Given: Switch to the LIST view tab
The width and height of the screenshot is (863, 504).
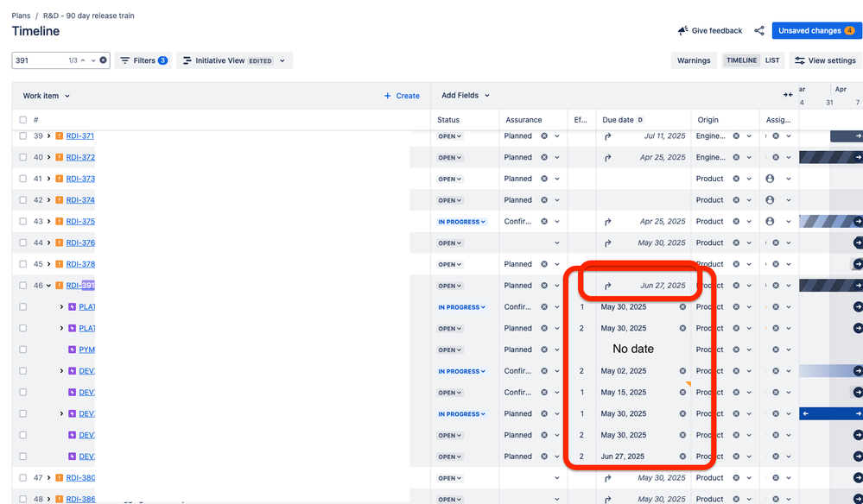Looking at the screenshot, I should pyautogui.click(x=772, y=60).
